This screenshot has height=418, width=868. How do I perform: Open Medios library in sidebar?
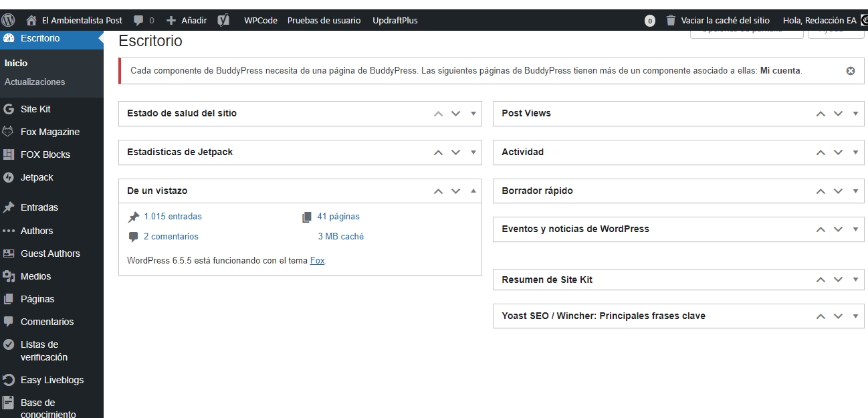click(x=35, y=276)
